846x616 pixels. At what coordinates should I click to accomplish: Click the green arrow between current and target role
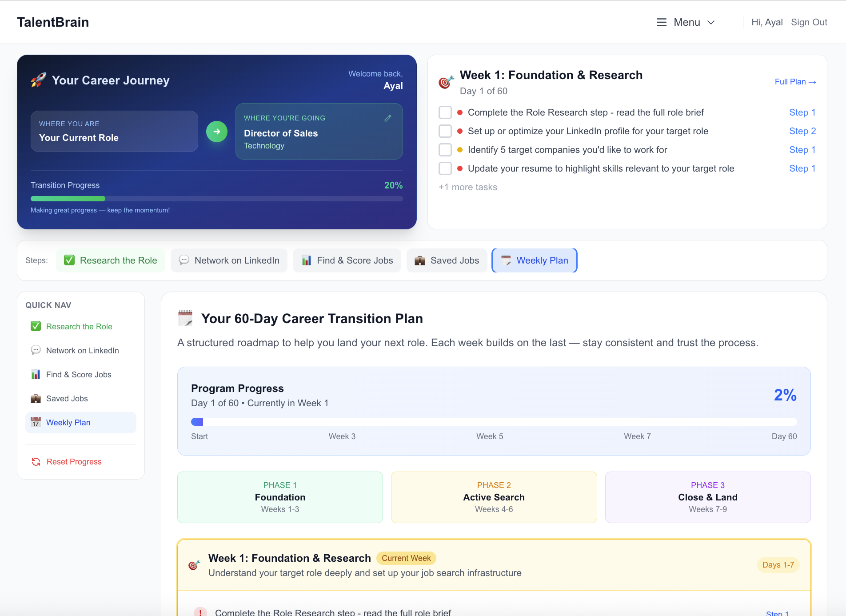coord(216,132)
